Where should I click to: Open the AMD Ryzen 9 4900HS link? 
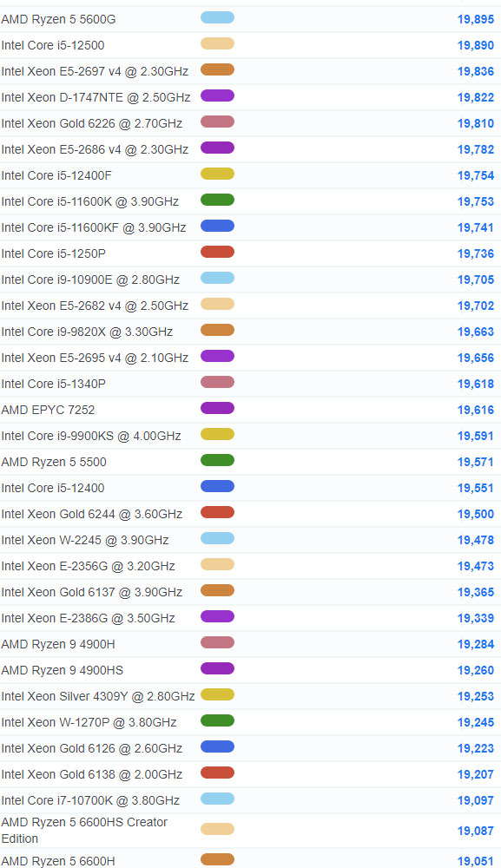[62, 670]
